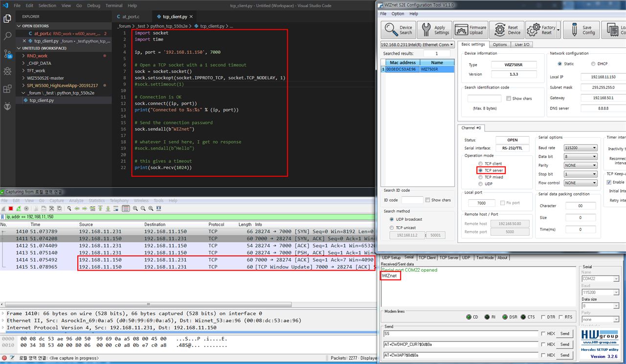Enable the Show chars checkbox under identification code
Image resolution: width=626 pixels, height=364 pixels.
tap(509, 98)
